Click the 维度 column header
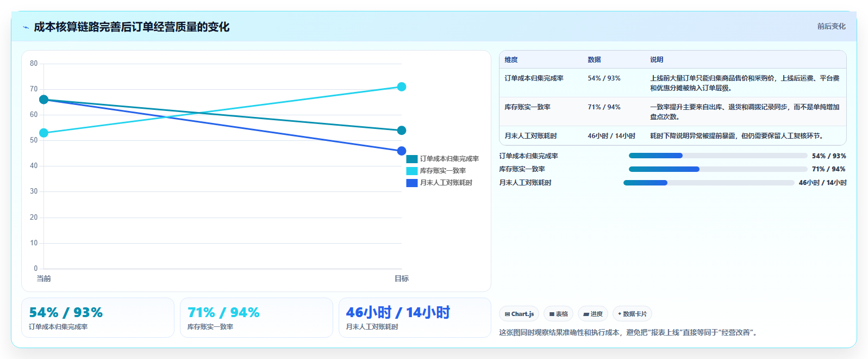 (511, 60)
